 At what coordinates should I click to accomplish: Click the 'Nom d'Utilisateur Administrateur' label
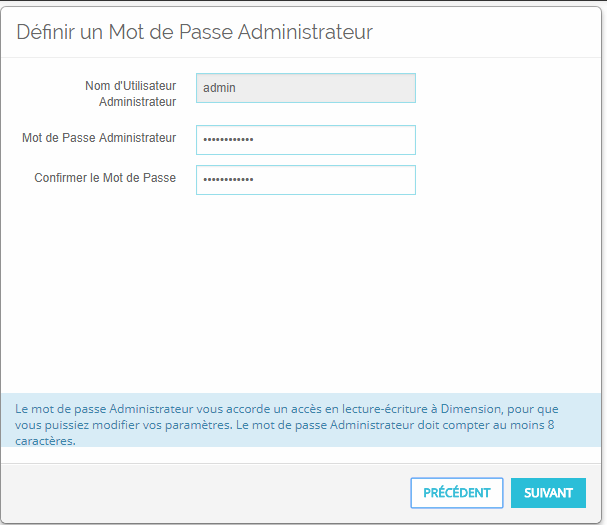130,94
